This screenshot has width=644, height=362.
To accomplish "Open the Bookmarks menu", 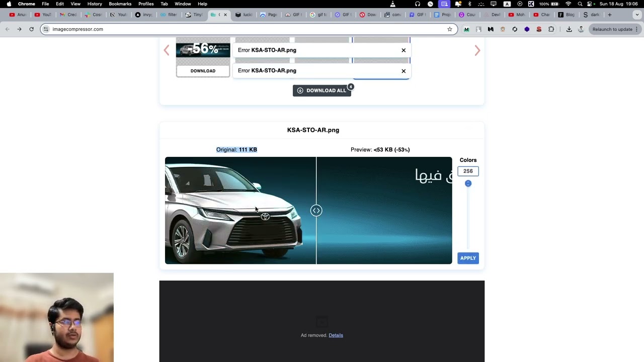I will (x=120, y=4).
